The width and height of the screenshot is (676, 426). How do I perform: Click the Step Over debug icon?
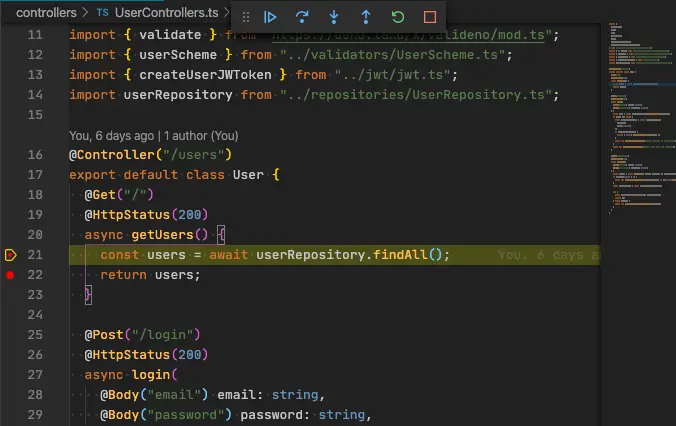tap(302, 17)
